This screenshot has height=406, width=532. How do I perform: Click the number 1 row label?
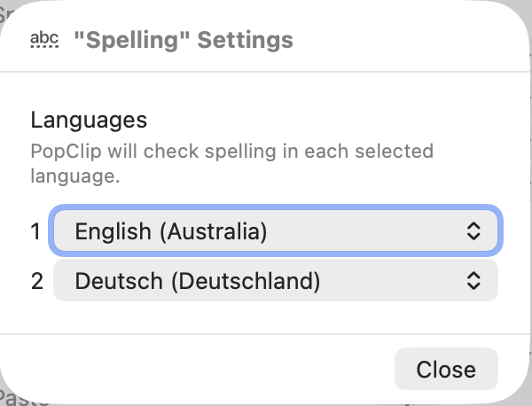[36, 232]
